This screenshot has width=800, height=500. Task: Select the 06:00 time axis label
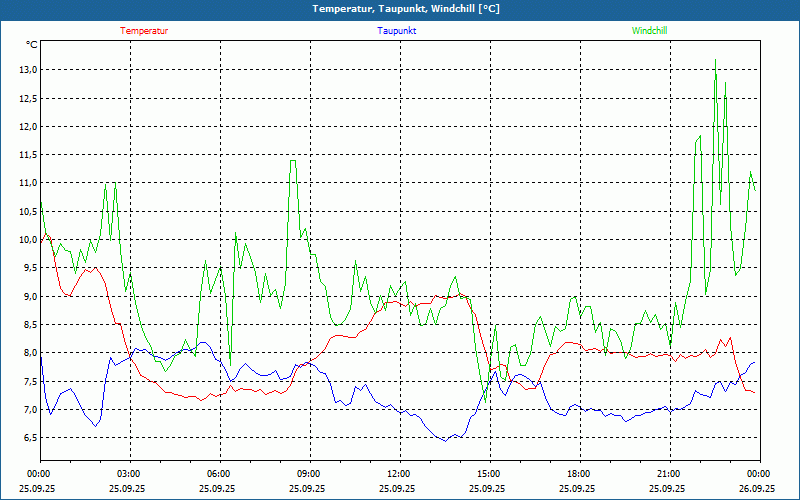coord(219,474)
